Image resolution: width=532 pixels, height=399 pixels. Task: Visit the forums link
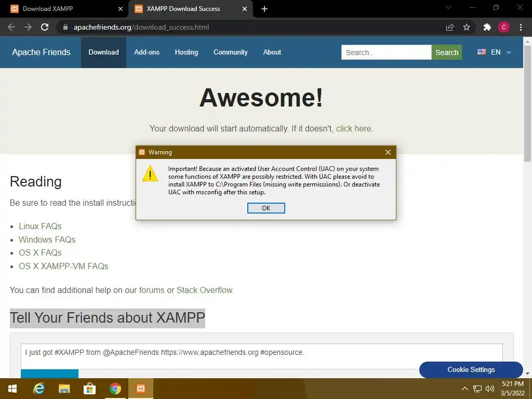click(x=152, y=290)
